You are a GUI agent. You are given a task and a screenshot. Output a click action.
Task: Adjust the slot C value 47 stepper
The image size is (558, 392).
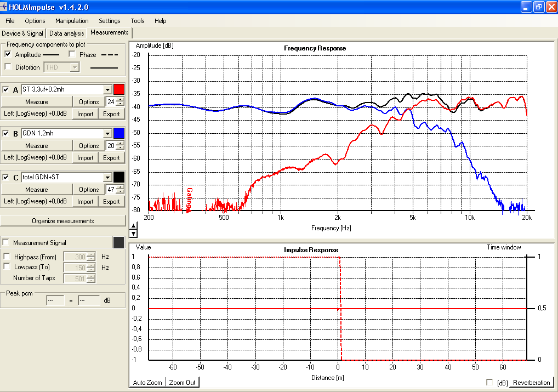[120, 189]
